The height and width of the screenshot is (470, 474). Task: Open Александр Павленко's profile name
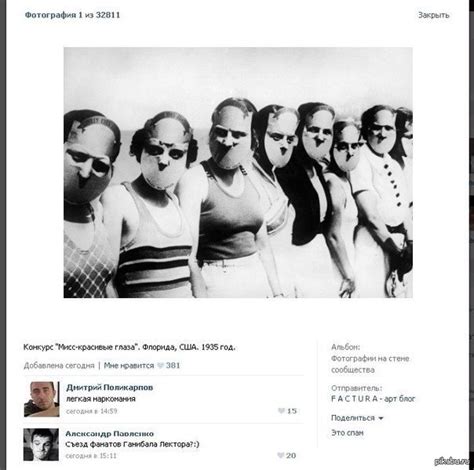(110, 434)
